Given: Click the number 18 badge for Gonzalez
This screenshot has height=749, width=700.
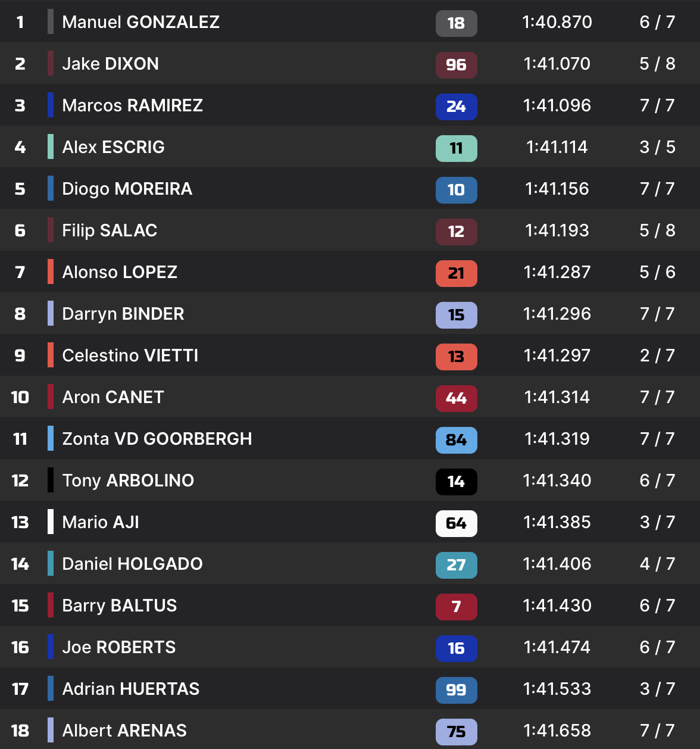Looking at the screenshot, I should 456,23.
